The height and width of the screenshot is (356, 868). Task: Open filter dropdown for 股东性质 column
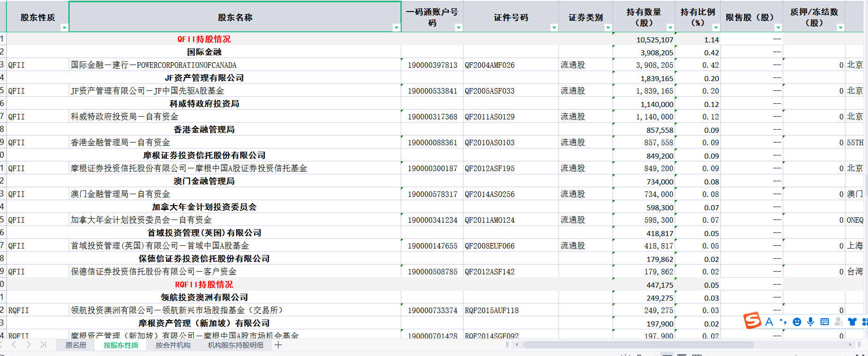point(64,28)
